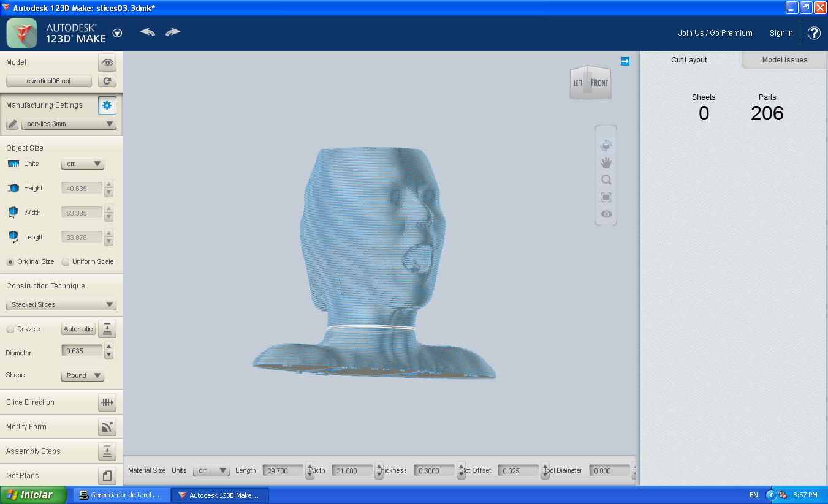Click Autodesk 123D Make taskbar item
The image size is (828, 504).
click(x=219, y=495)
